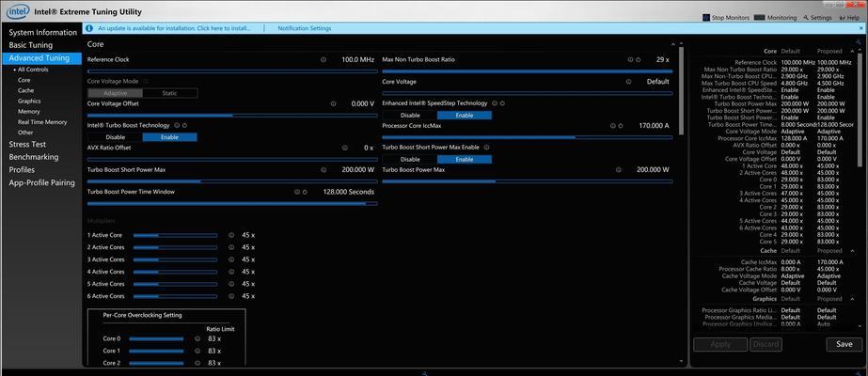Show info for Max Non Turbo Boost Ratio
Viewport: 868px width, 376px height.
[630, 59]
